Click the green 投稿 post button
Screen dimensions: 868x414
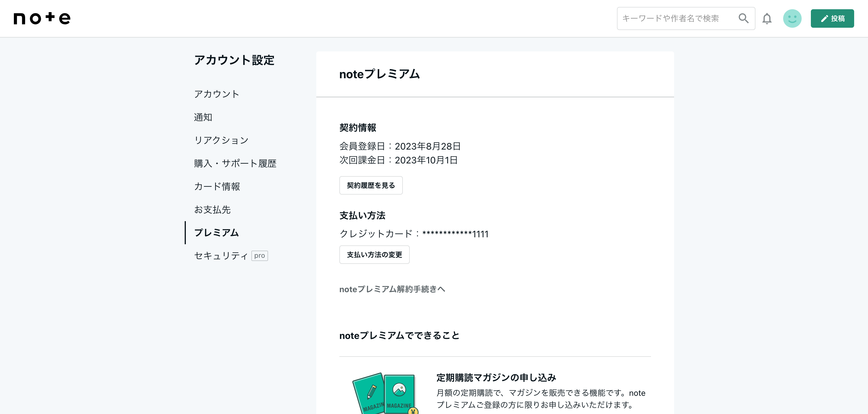tap(832, 18)
